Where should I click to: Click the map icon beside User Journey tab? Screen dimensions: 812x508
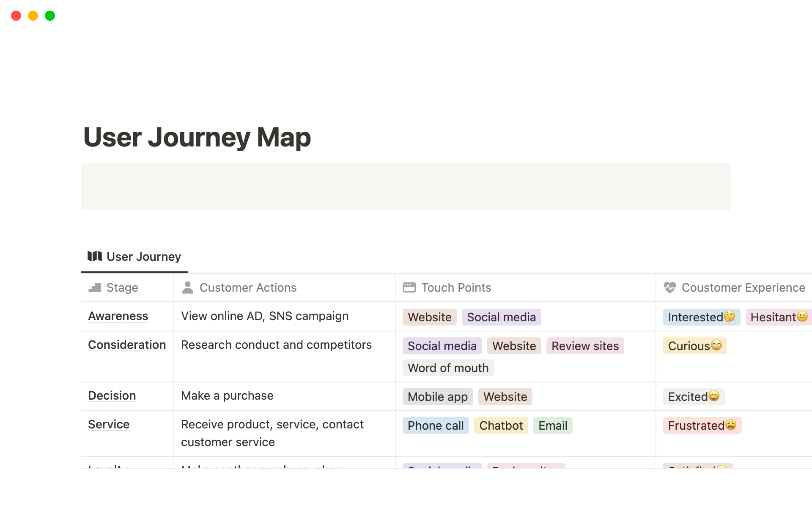tap(94, 256)
